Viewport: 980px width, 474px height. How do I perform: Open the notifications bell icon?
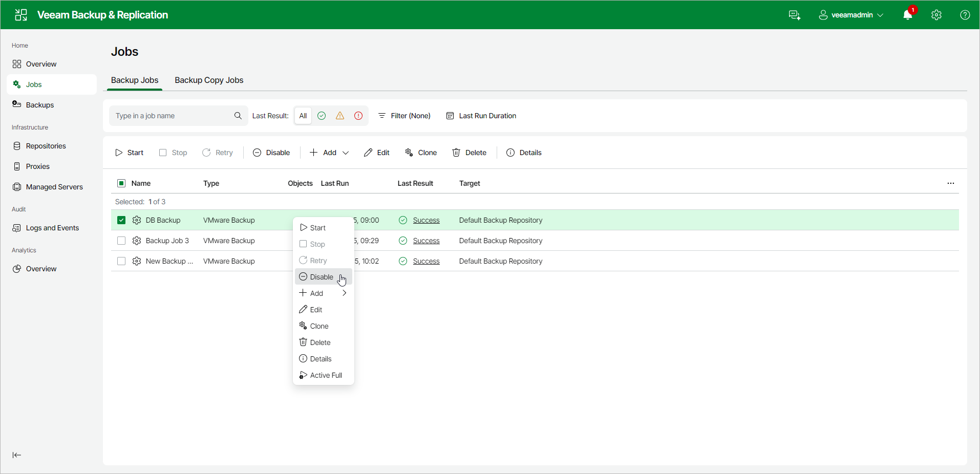(908, 15)
